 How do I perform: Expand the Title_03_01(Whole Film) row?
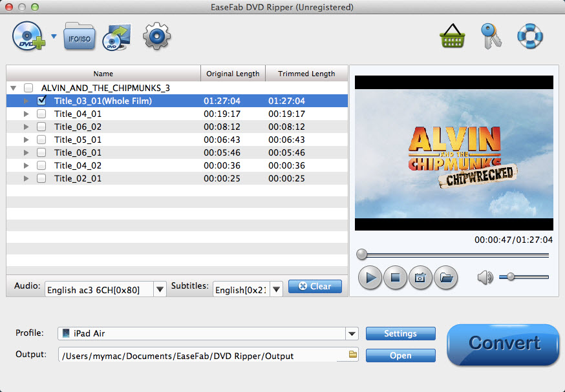26,101
